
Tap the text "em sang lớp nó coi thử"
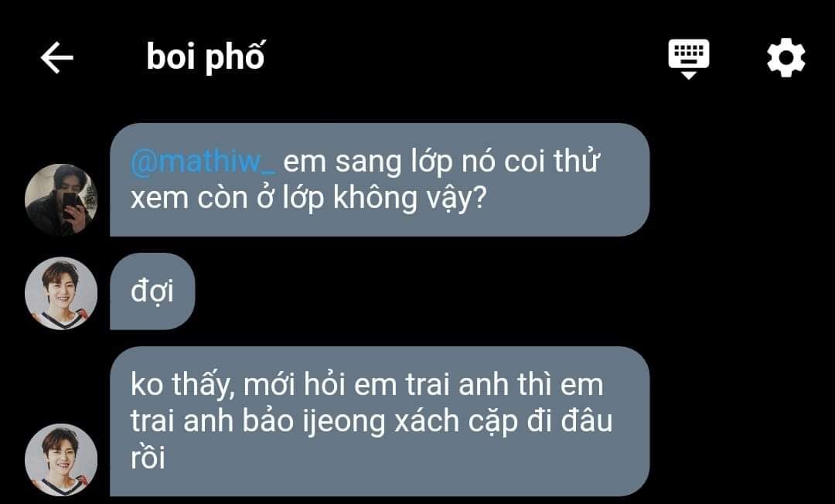click(x=441, y=162)
